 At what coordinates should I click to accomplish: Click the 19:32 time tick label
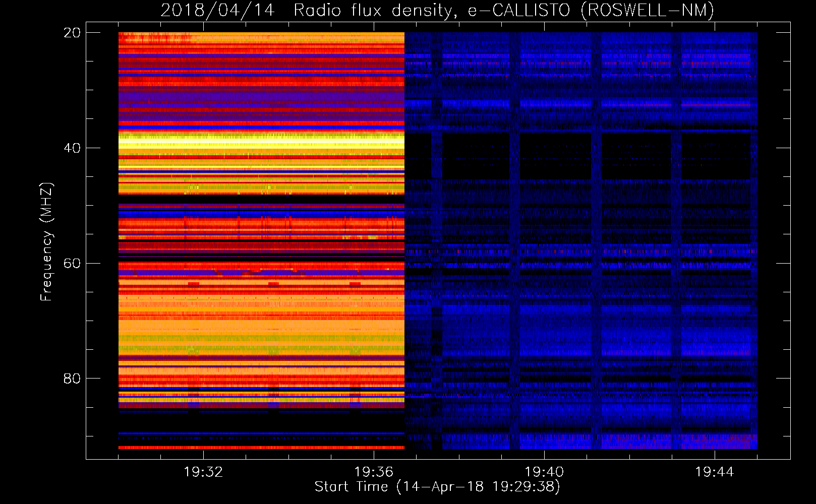[x=203, y=472]
